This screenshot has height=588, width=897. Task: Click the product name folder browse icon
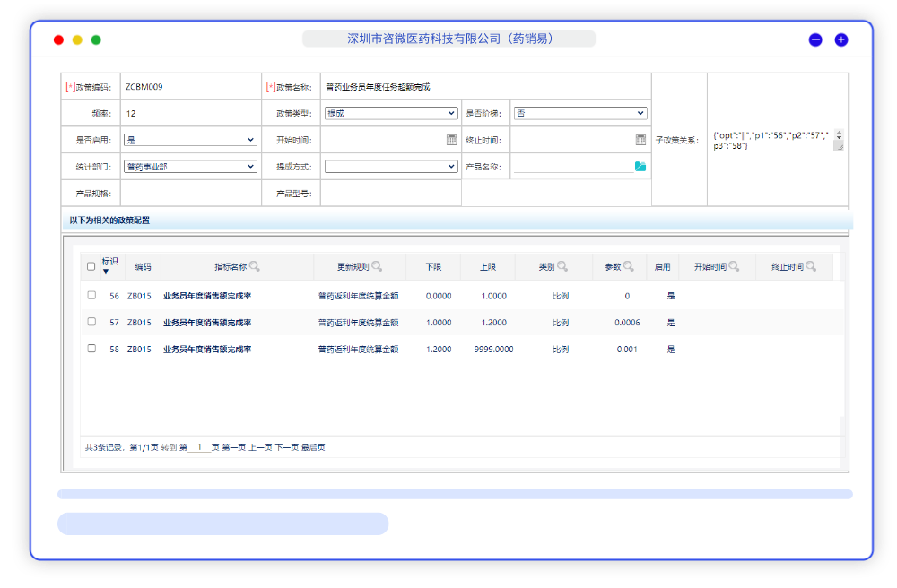pyautogui.click(x=640, y=167)
